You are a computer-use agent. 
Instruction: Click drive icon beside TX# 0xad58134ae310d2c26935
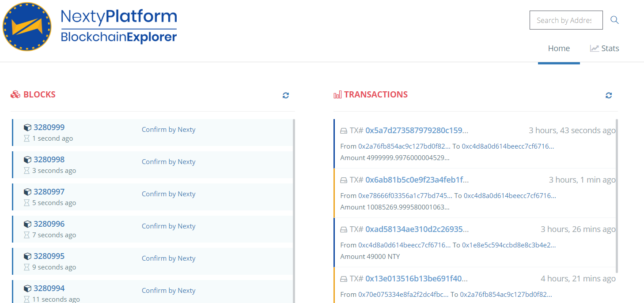[344, 229]
